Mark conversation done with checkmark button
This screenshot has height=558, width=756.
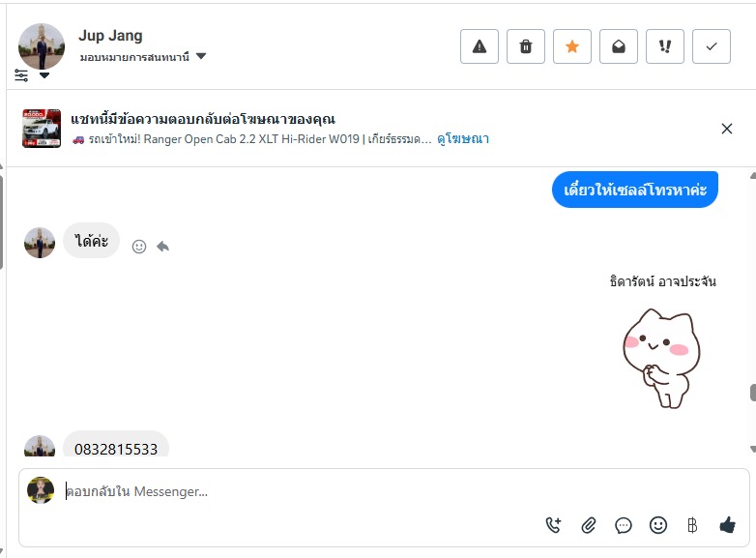click(x=712, y=46)
